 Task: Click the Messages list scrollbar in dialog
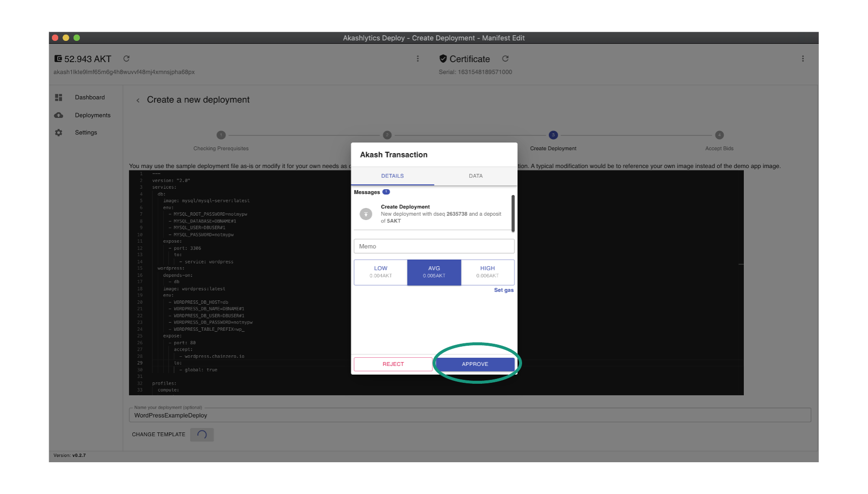513,213
